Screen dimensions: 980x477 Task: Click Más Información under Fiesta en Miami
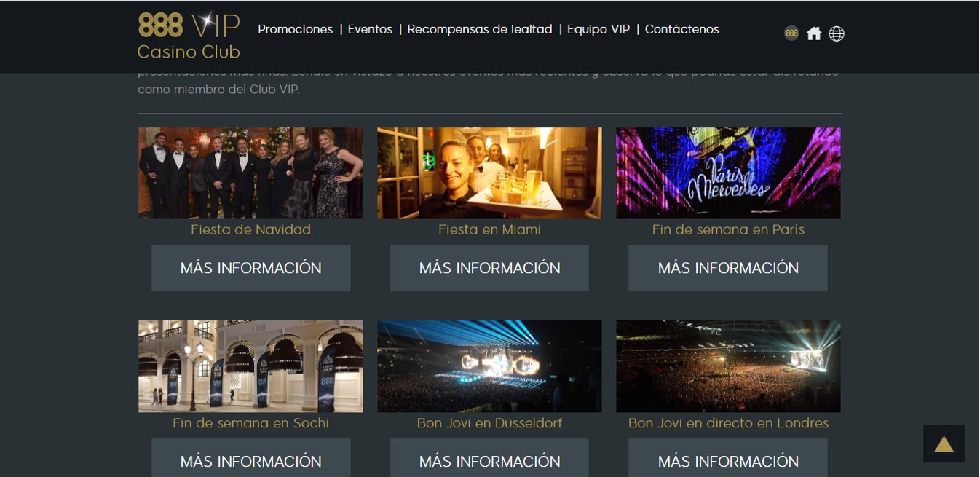(489, 268)
